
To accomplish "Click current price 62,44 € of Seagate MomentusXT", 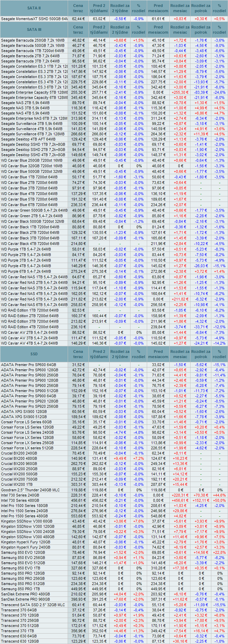I will pyautogui.click(x=78, y=19).
